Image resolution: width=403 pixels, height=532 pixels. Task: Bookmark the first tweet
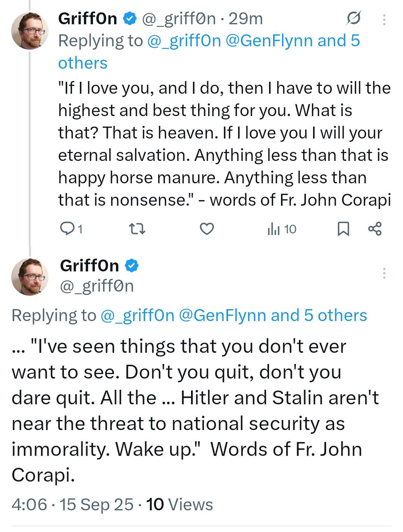[343, 229]
